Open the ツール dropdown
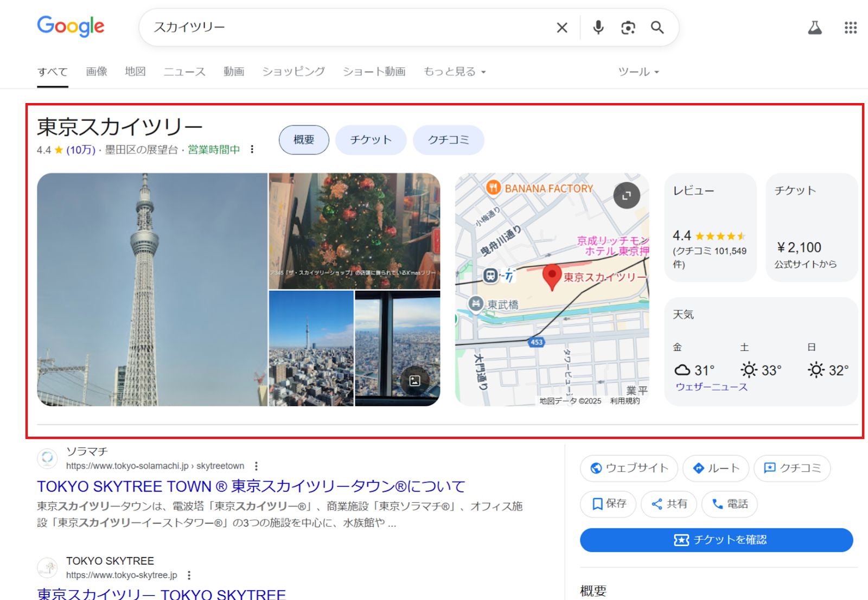 tap(639, 72)
